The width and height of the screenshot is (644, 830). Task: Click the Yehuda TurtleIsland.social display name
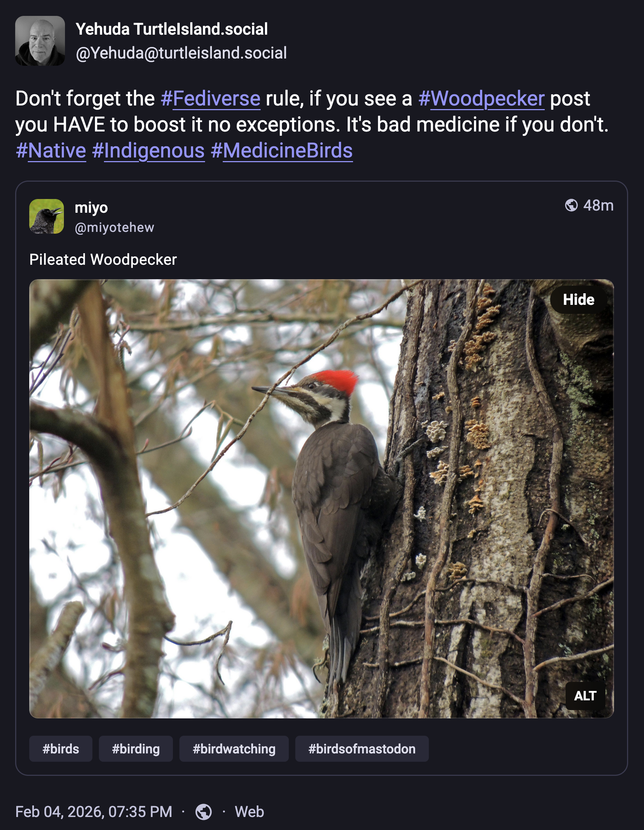[172, 29]
